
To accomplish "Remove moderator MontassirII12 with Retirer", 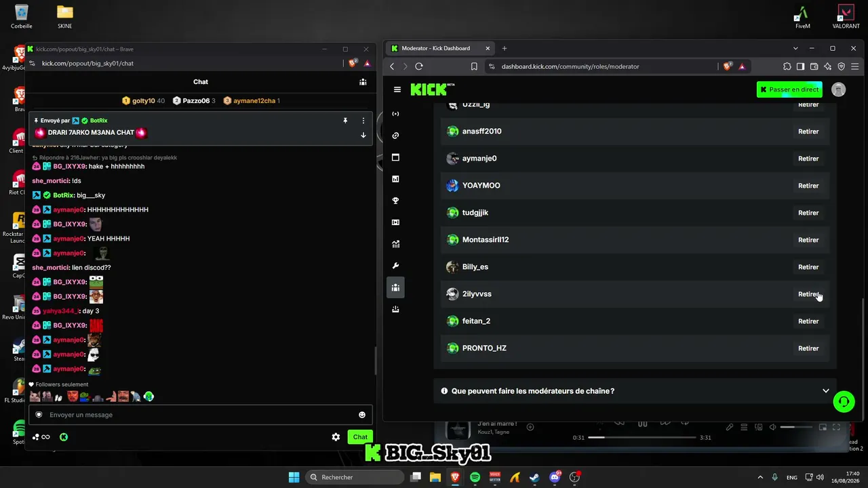I will click(x=808, y=240).
